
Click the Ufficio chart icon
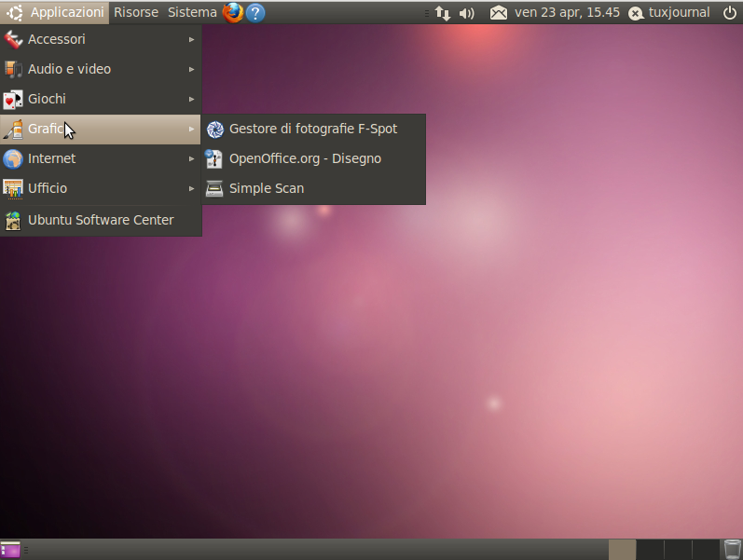13,188
